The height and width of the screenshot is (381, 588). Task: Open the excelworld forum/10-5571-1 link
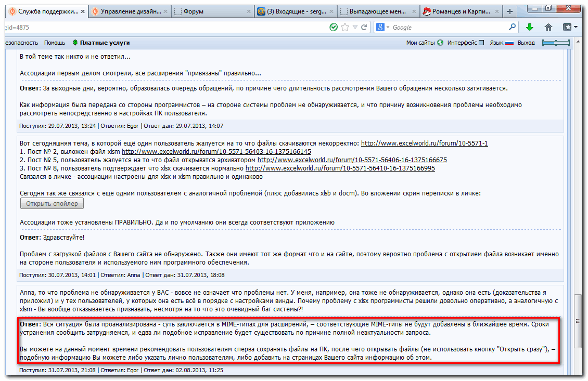point(424,143)
